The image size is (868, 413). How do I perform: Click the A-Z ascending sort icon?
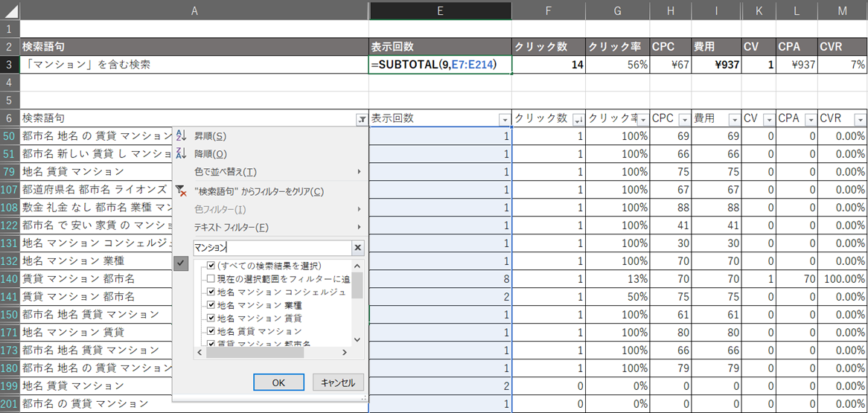[x=181, y=136]
